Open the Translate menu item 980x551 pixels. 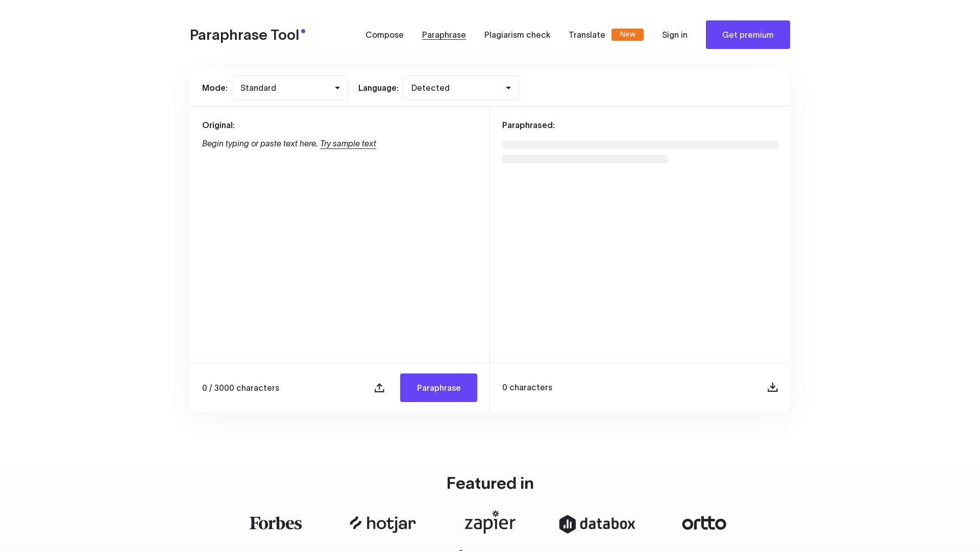[586, 35]
